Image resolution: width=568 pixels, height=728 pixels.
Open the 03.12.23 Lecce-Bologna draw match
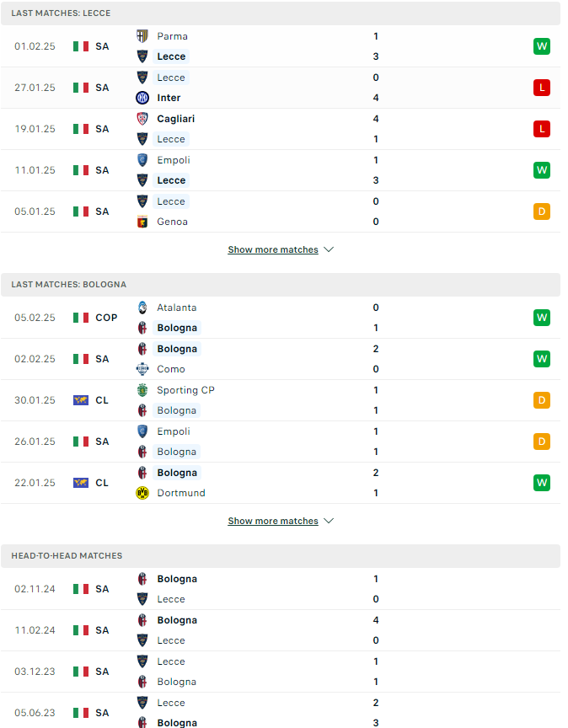tap(281, 672)
